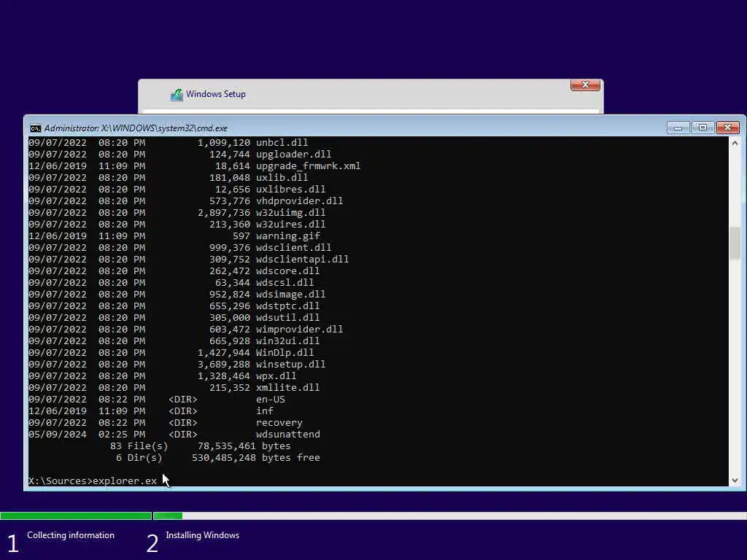Click the scrollbar down arrow in cmd
Image resolution: width=747 pixels, height=560 pixels.
tap(735, 481)
